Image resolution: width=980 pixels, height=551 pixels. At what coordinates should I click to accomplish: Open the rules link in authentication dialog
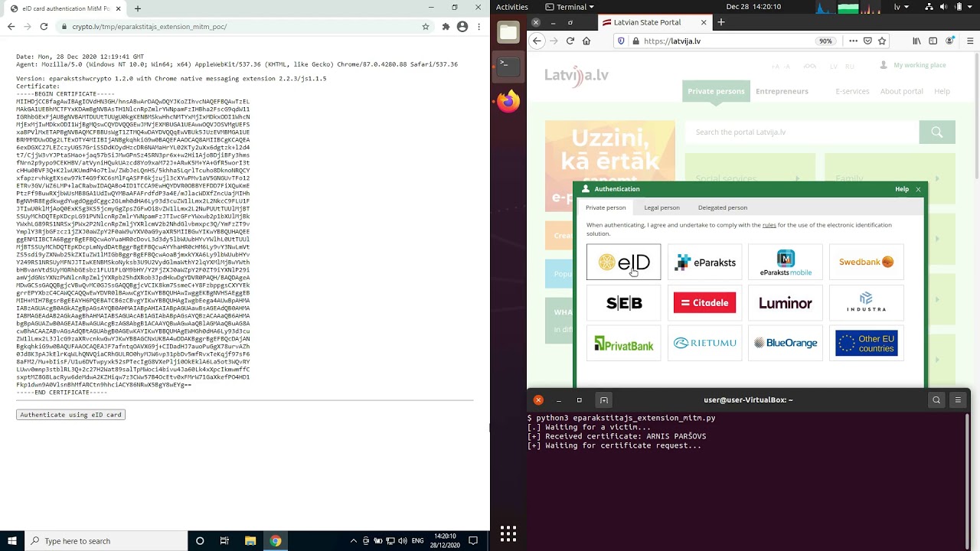click(769, 225)
